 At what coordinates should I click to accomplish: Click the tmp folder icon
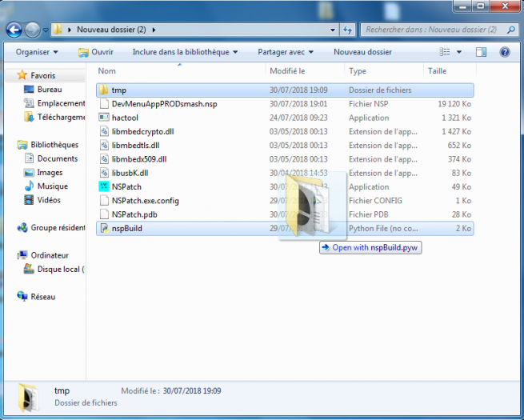click(x=103, y=90)
